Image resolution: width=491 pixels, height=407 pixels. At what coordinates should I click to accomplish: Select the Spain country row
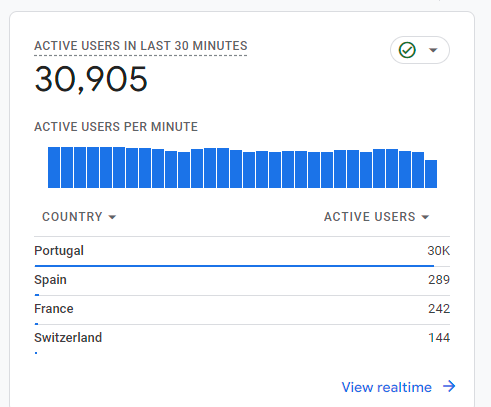point(242,281)
